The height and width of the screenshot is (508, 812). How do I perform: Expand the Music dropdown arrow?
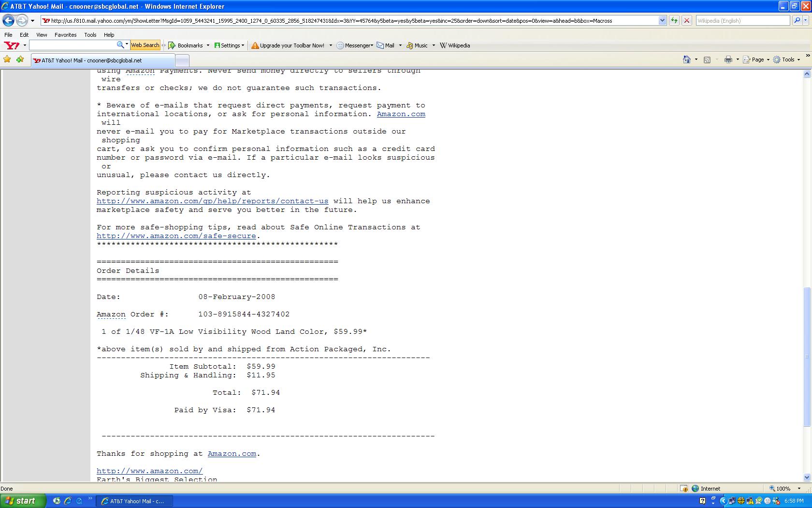pos(434,45)
